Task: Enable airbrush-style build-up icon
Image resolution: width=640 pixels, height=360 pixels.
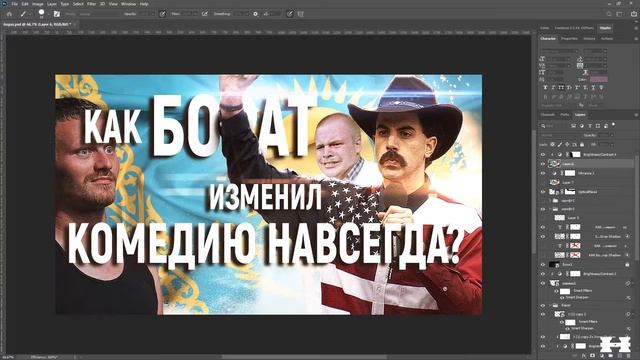Action: [x=204, y=14]
